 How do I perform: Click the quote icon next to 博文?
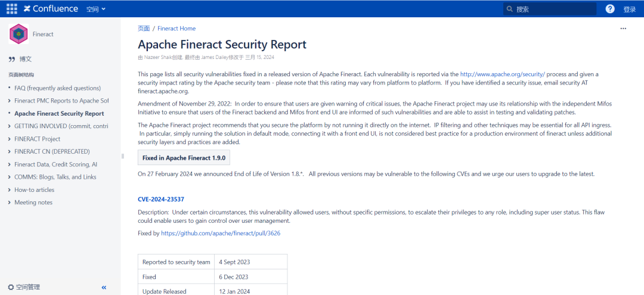tap(11, 60)
